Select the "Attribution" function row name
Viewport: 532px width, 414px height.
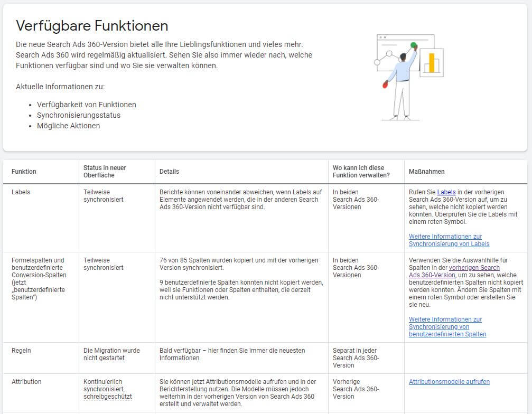click(x=26, y=382)
